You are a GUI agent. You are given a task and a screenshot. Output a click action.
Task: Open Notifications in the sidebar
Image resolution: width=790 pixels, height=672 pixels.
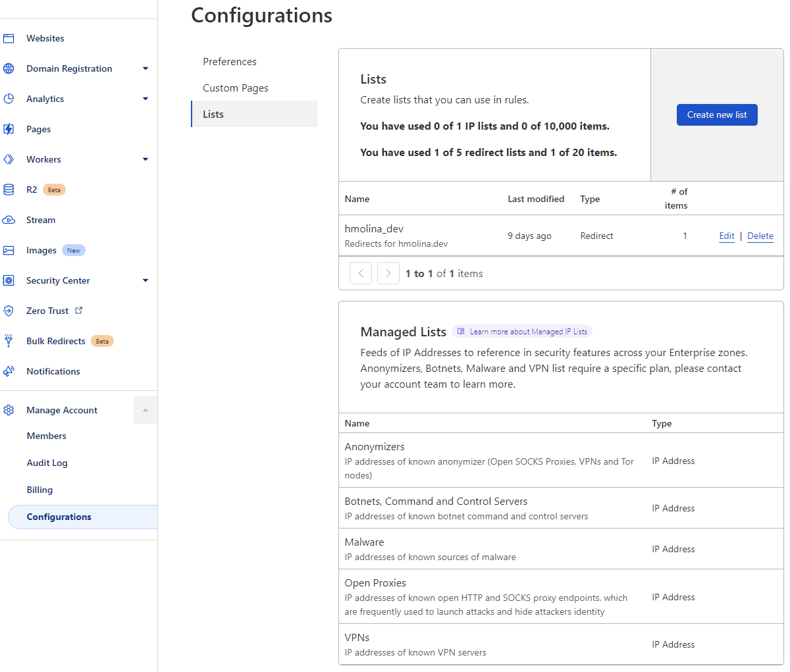[x=53, y=371]
